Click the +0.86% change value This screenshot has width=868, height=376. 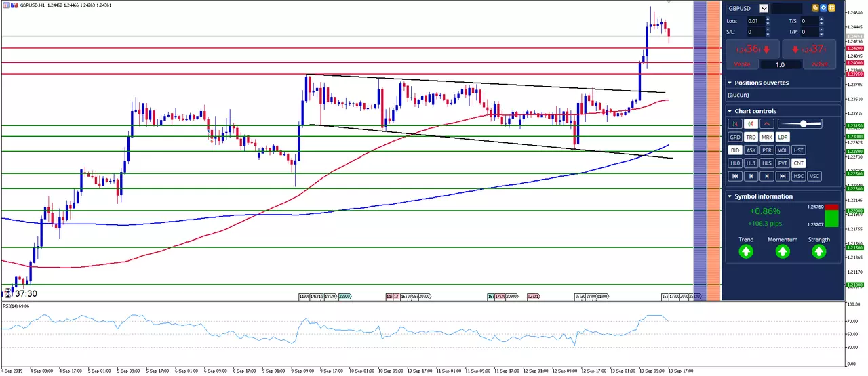pos(765,211)
